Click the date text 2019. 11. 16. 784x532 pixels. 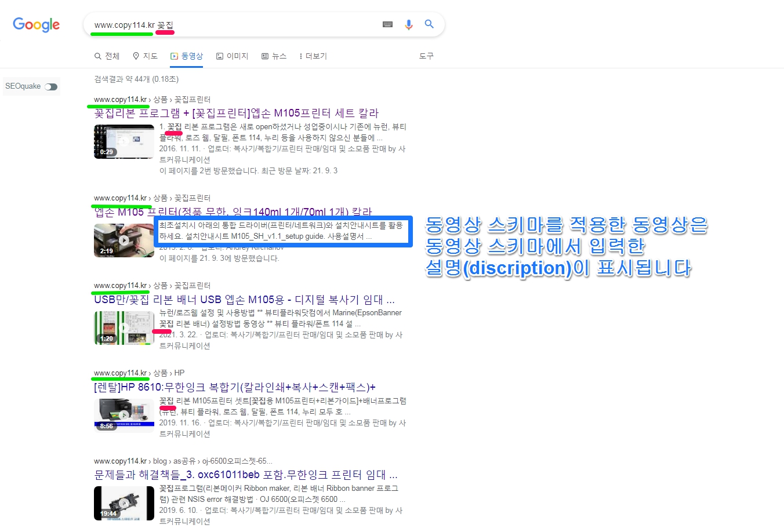(x=180, y=423)
